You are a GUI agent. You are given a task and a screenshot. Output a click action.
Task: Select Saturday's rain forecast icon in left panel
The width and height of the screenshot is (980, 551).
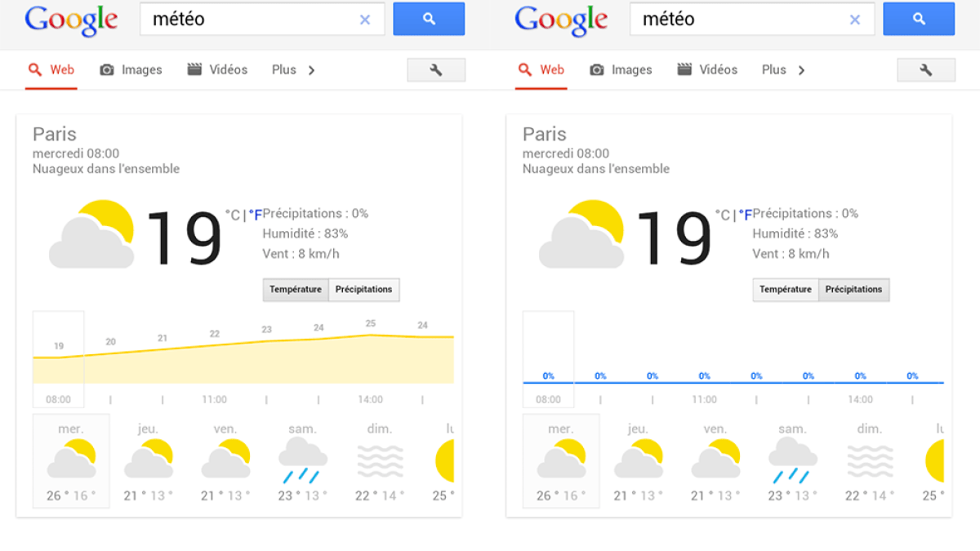pos(302,460)
